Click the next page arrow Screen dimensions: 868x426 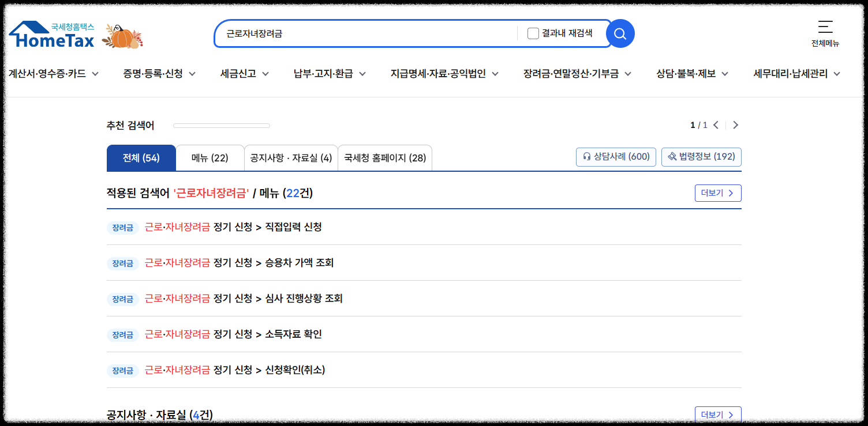click(x=735, y=125)
